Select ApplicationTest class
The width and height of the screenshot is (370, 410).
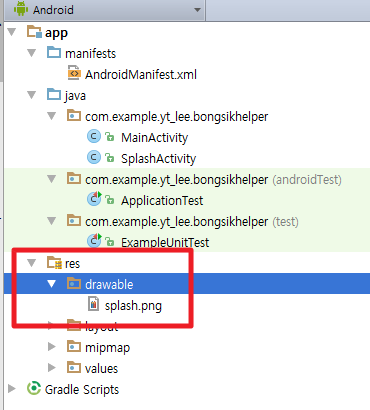click(x=162, y=201)
